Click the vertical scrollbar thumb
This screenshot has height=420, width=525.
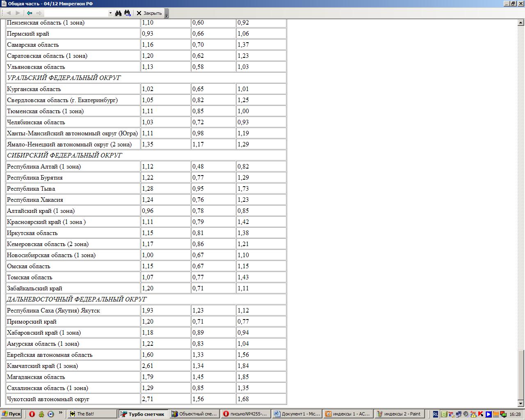point(521,375)
